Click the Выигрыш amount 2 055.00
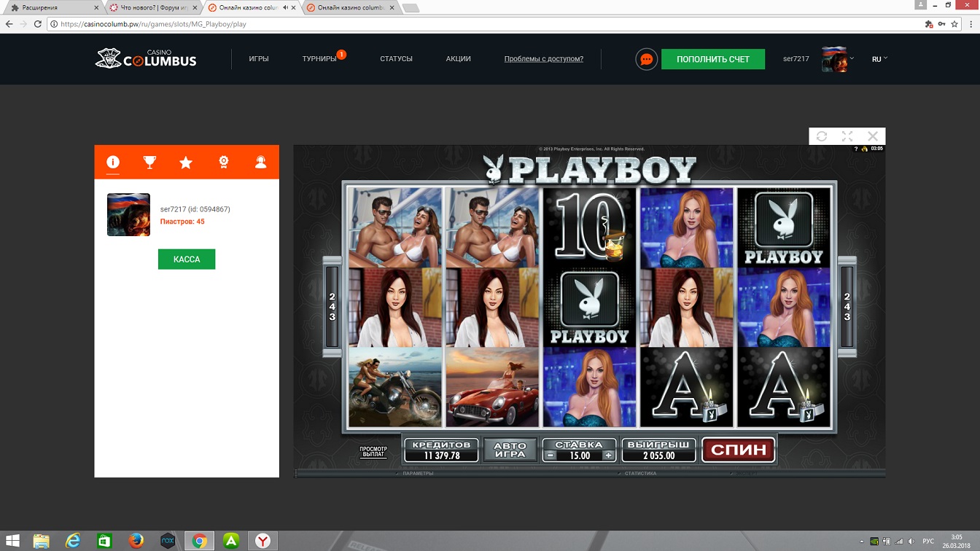This screenshot has width=980, height=551. pyautogui.click(x=659, y=456)
